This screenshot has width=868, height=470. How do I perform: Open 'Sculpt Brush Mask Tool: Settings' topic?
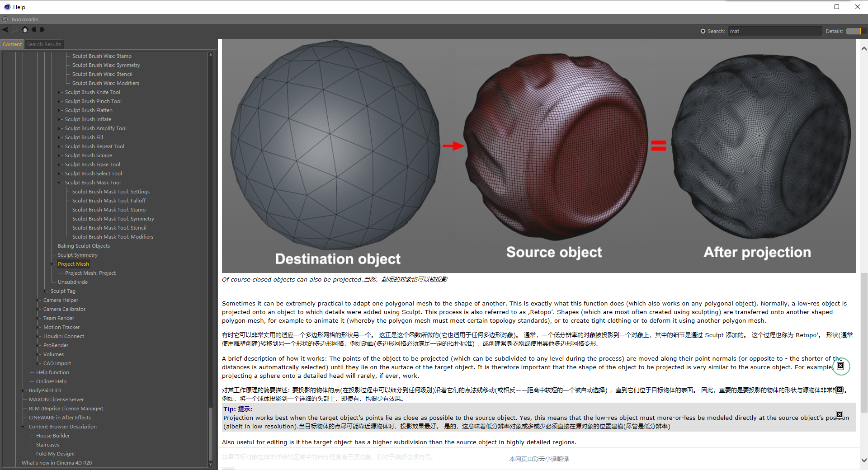(111, 192)
